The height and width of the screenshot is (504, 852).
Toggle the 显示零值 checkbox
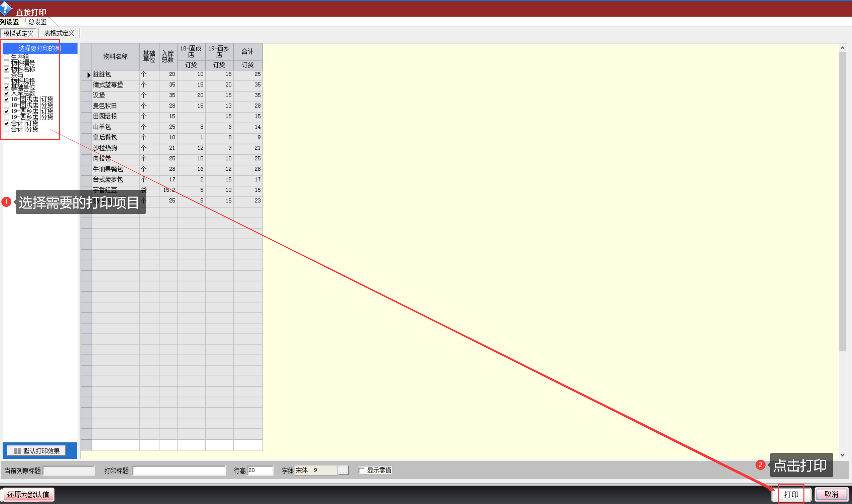point(362,471)
